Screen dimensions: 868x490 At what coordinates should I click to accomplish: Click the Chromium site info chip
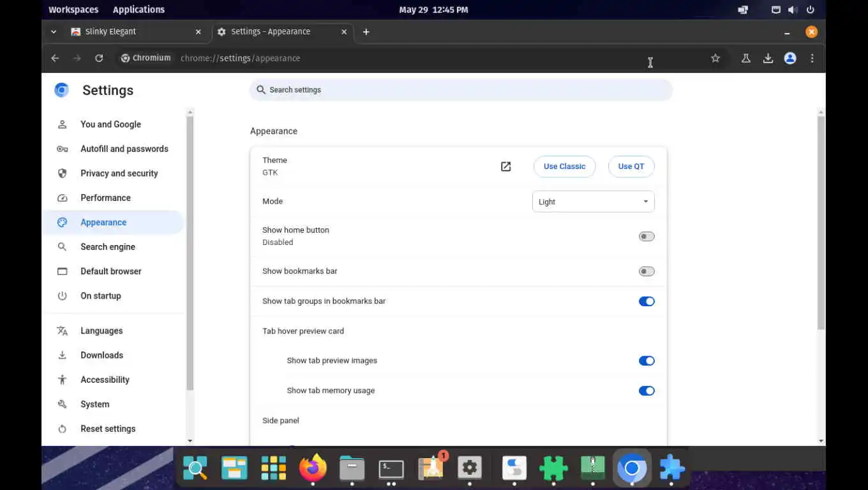pos(146,58)
